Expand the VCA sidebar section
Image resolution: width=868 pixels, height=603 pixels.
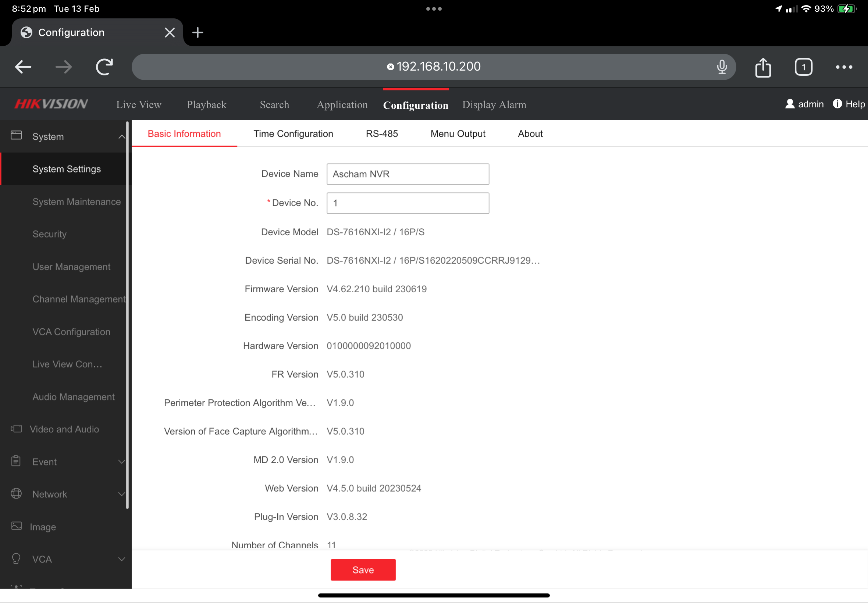(x=121, y=559)
